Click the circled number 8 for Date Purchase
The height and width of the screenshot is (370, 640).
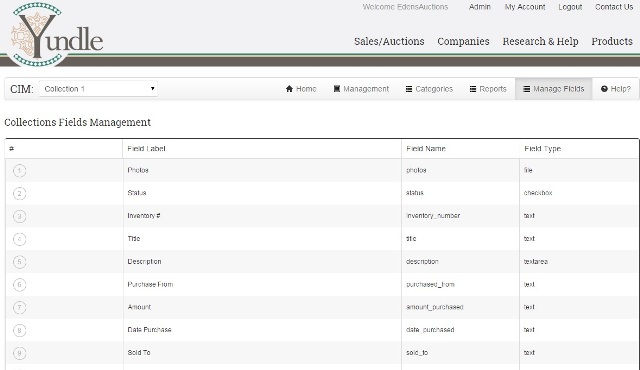click(20, 330)
